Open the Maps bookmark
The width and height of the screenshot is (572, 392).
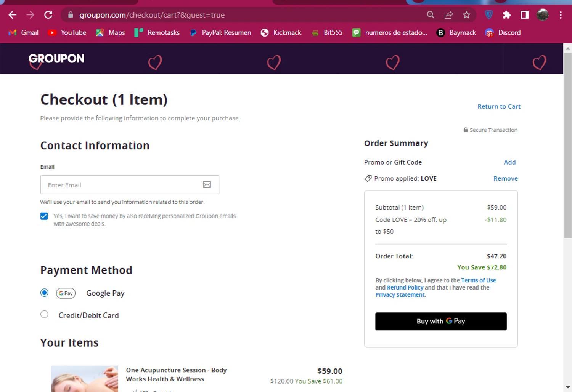110,32
